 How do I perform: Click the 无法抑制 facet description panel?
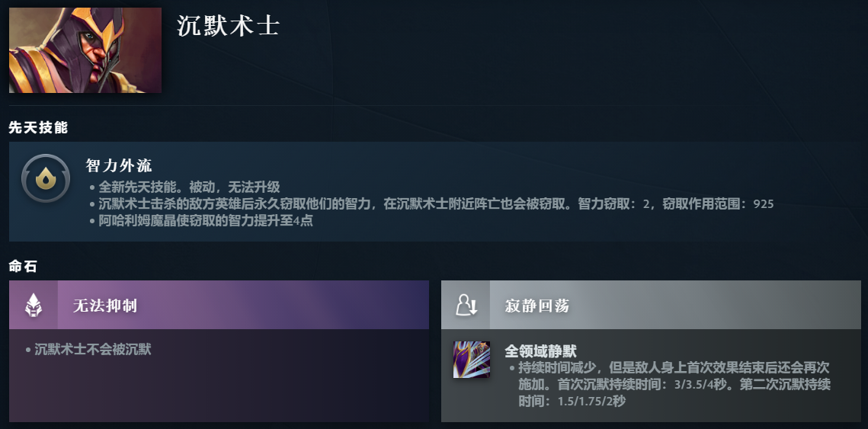[x=219, y=376]
